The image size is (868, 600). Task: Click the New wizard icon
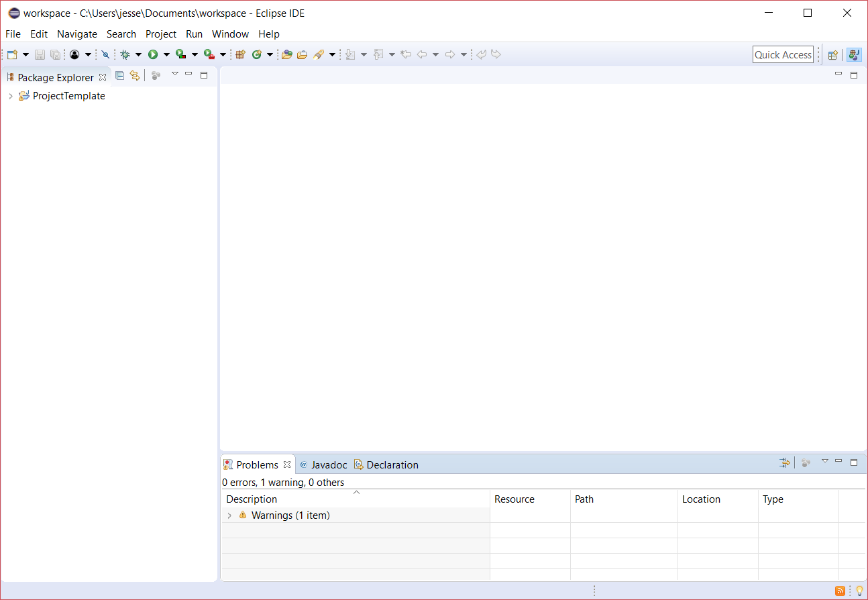tap(12, 54)
